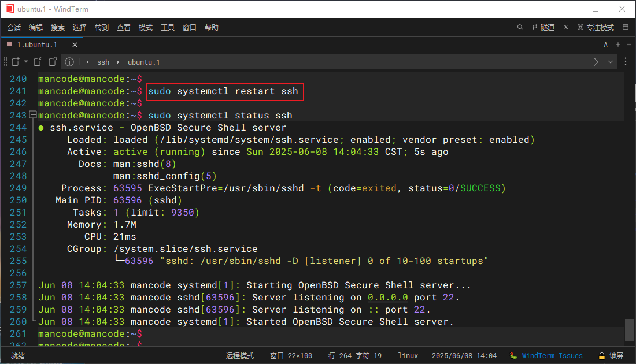Add a new tab with plus icon
The image size is (636, 364).
click(x=617, y=44)
